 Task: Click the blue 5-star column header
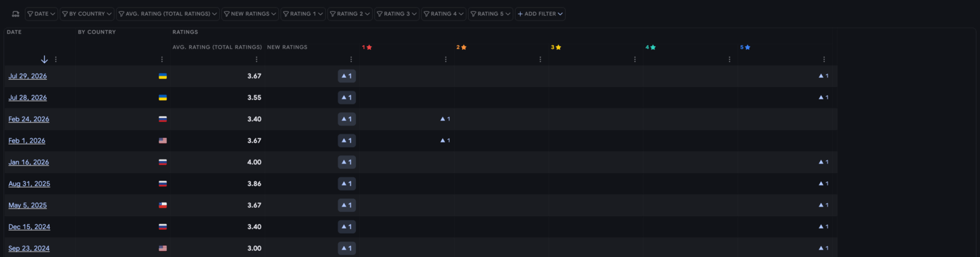pyautogui.click(x=745, y=47)
